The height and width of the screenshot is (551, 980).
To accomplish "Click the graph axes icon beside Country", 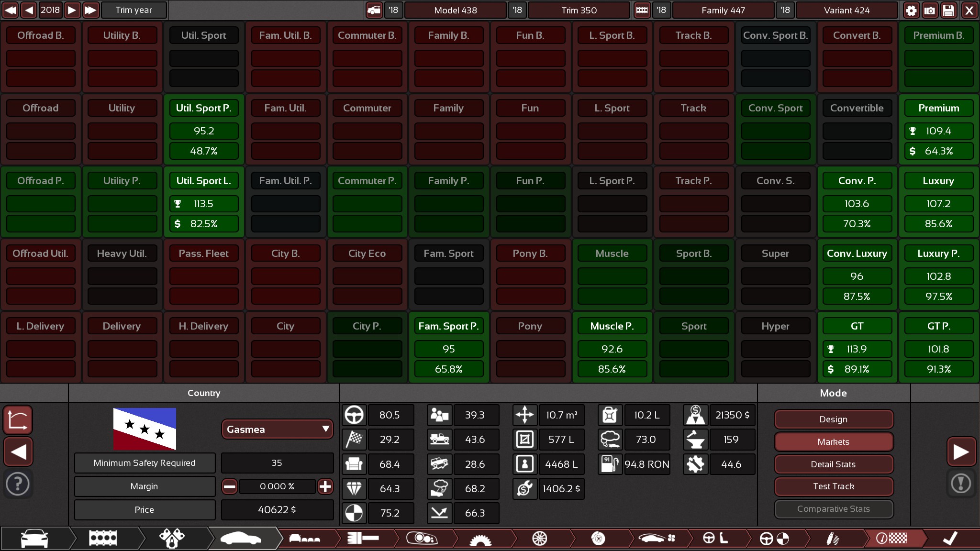I will pos(18,420).
